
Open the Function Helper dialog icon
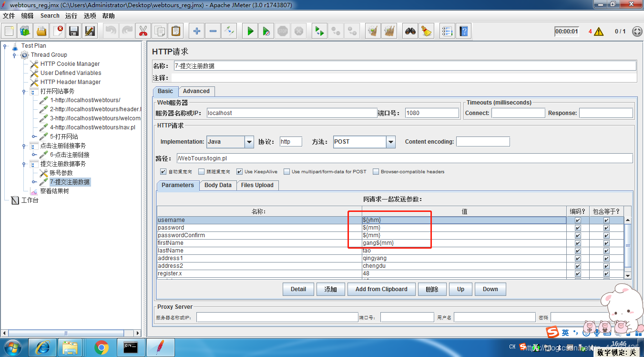(x=447, y=31)
